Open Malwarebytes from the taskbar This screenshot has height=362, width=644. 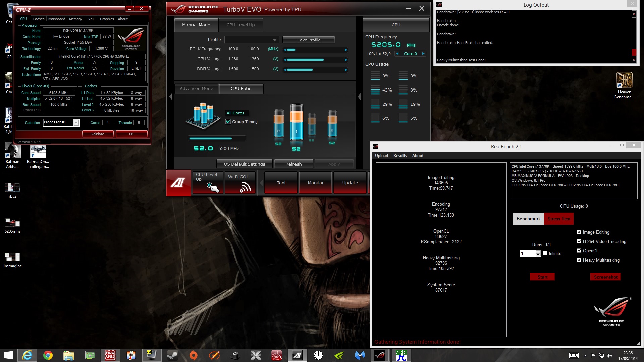pos(360,355)
